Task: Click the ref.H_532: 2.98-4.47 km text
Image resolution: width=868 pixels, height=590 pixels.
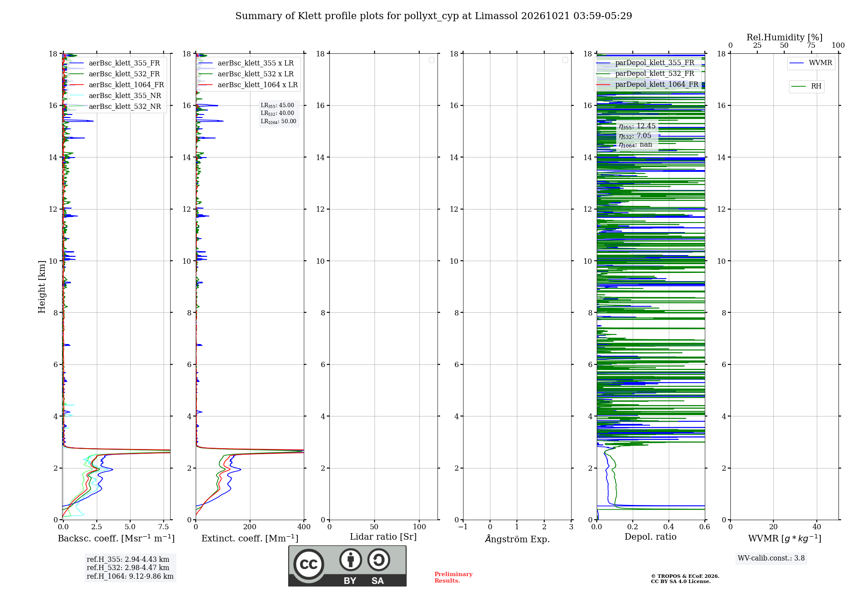Action: click(x=128, y=568)
